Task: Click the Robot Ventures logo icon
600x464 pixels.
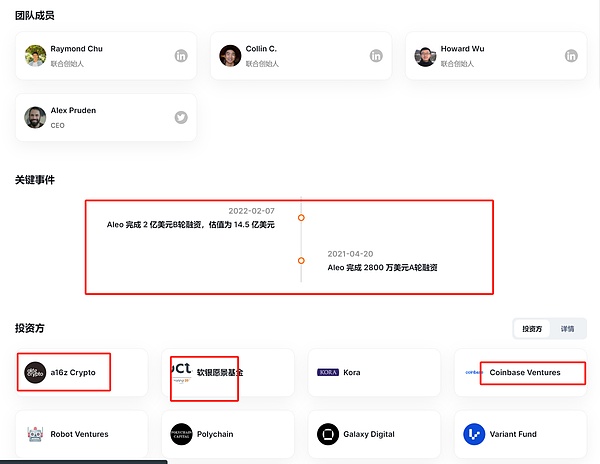Action: (36, 434)
